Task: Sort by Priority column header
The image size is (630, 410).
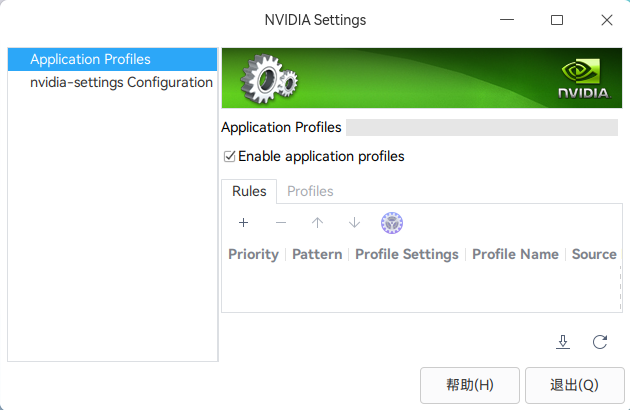Action: [x=254, y=254]
